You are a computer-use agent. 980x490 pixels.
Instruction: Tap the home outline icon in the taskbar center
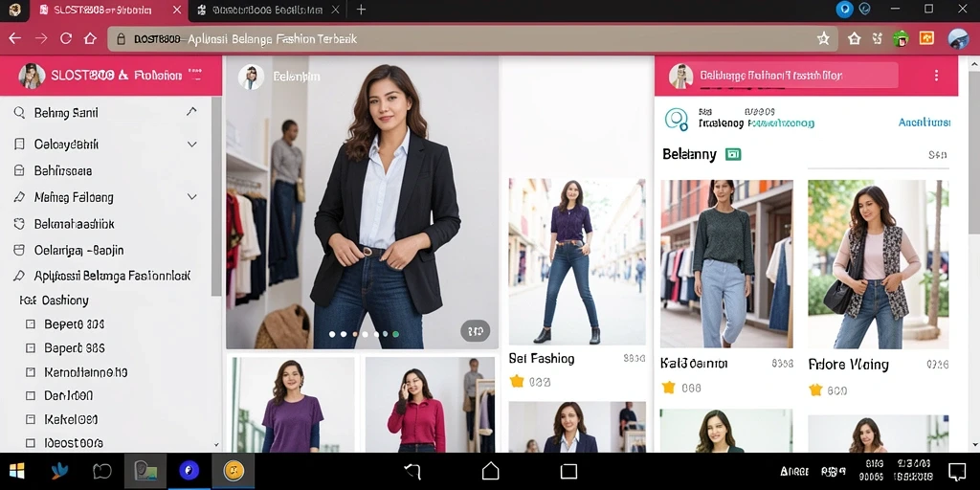click(491, 471)
